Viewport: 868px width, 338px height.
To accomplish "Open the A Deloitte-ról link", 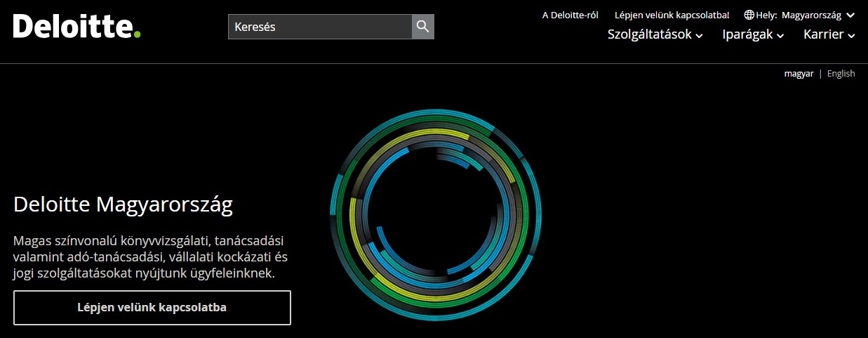I will 570,15.
